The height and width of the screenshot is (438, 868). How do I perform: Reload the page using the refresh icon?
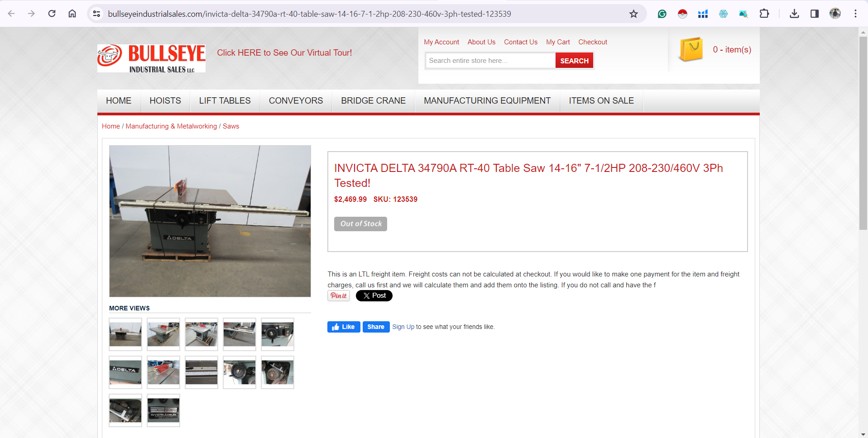pyautogui.click(x=52, y=14)
